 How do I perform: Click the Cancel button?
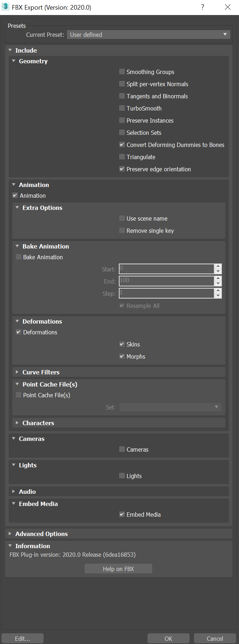click(215, 639)
